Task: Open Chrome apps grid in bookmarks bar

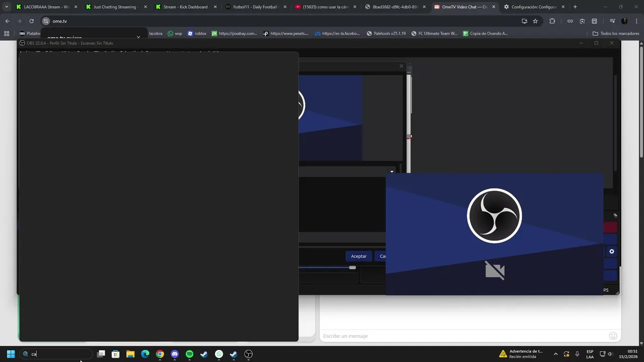Action: (x=7, y=34)
